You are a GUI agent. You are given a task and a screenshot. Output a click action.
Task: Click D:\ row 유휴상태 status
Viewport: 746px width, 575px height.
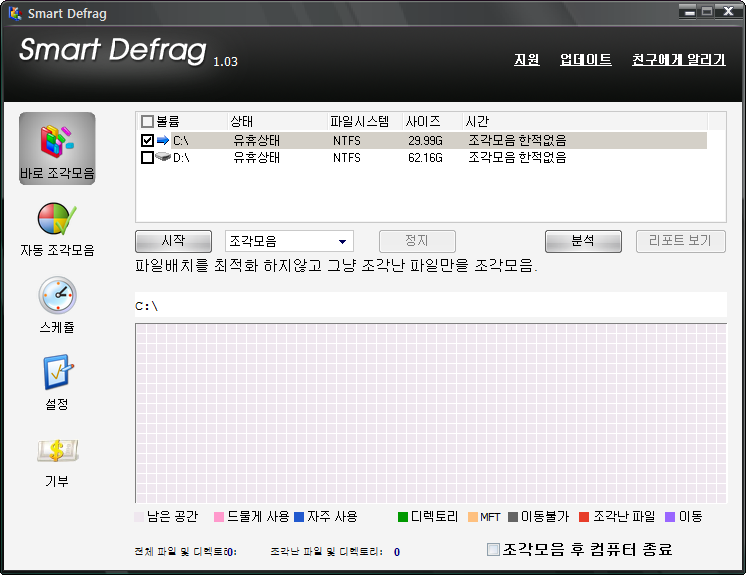(x=256, y=157)
